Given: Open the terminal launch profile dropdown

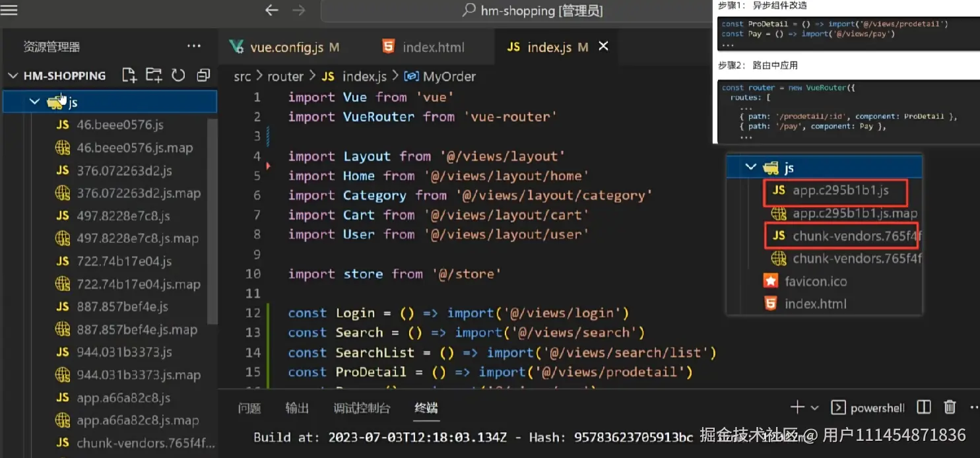Looking at the screenshot, I should point(815,408).
